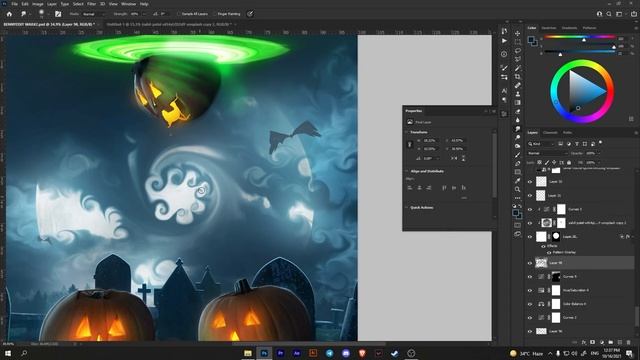The height and width of the screenshot is (360, 640).
Task: Select the highlighted Smudge tool
Action: click(518, 129)
